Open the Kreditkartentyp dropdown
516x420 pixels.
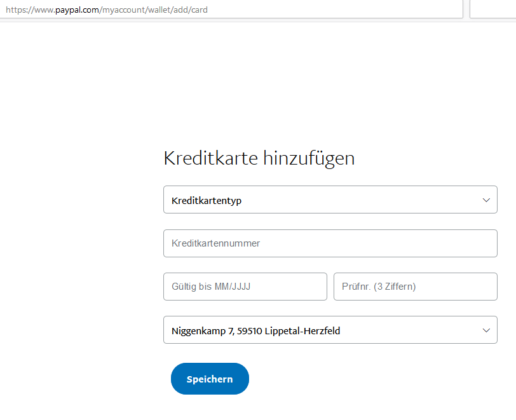click(x=330, y=200)
